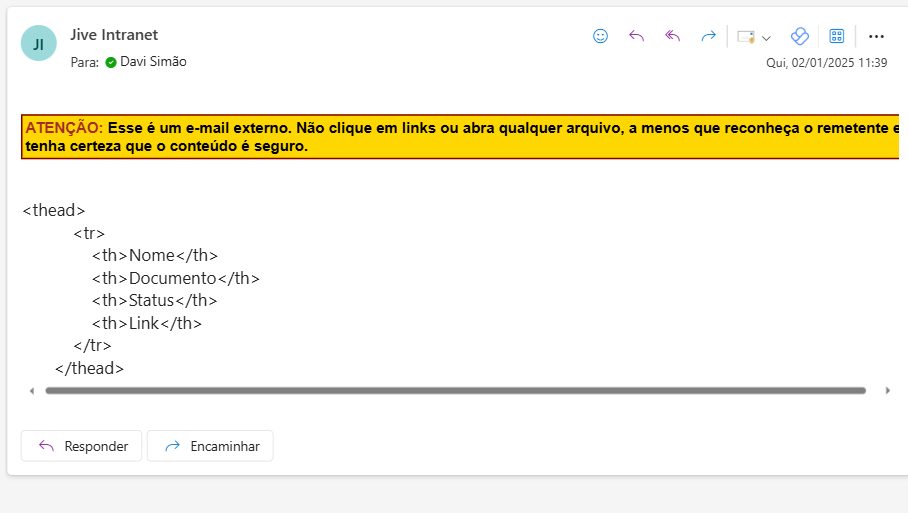The width and height of the screenshot is (908, 513).
Task: Click the Encaminhar button
Action: coord(210,446)
